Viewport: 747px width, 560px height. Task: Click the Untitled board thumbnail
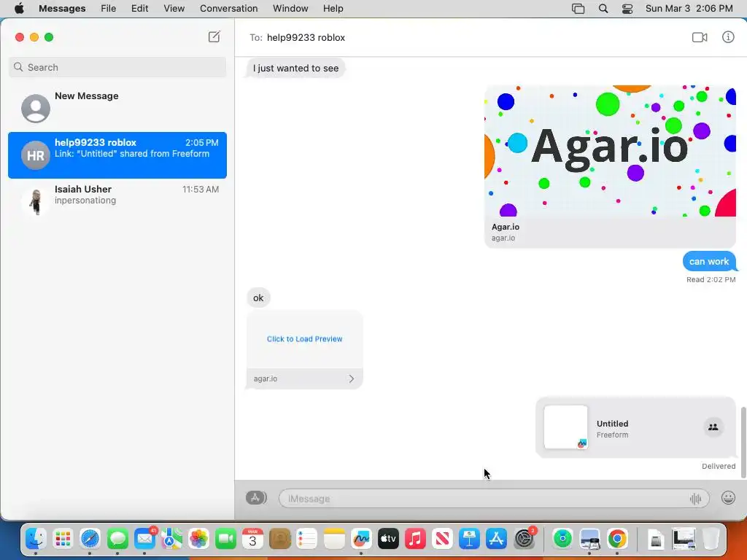click(565, 427)
